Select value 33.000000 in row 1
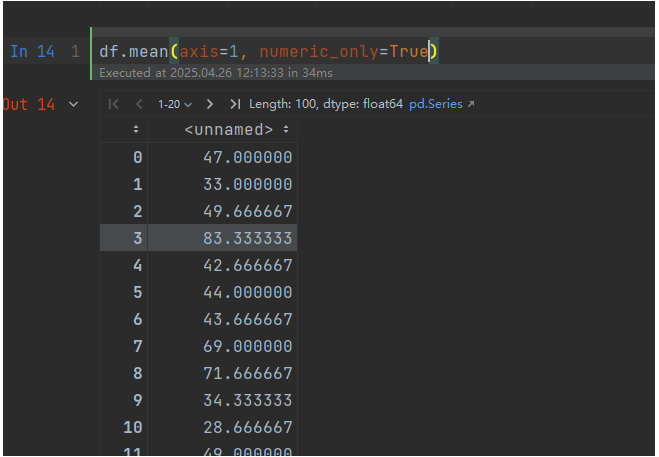The image size is (659, 457). (248, 184)
